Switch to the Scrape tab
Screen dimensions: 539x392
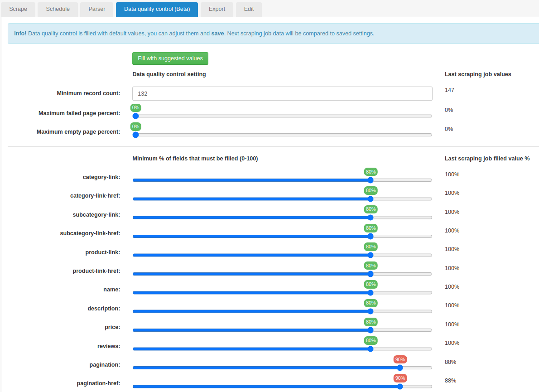tap(18, 9)
